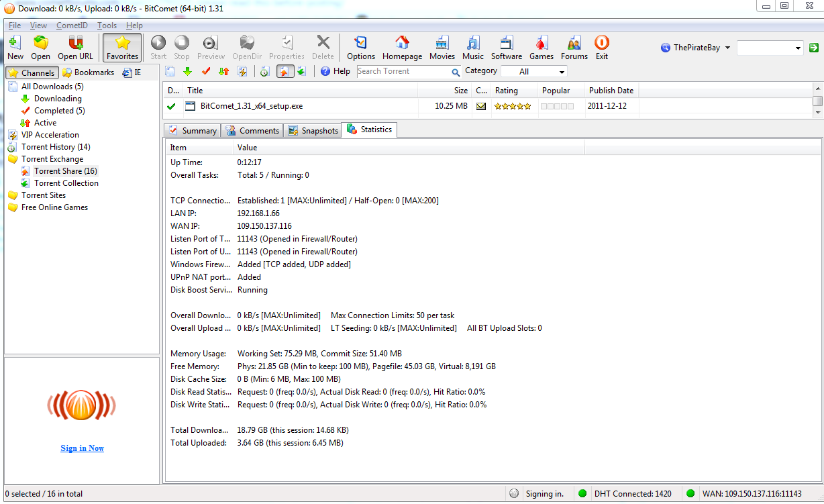Open the View menu
824x504 pixels.
coord(38,26)
